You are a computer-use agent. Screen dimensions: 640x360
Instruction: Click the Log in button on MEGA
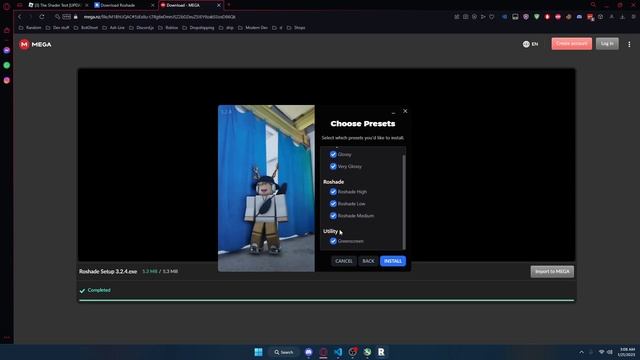click(x=607, y=44)
